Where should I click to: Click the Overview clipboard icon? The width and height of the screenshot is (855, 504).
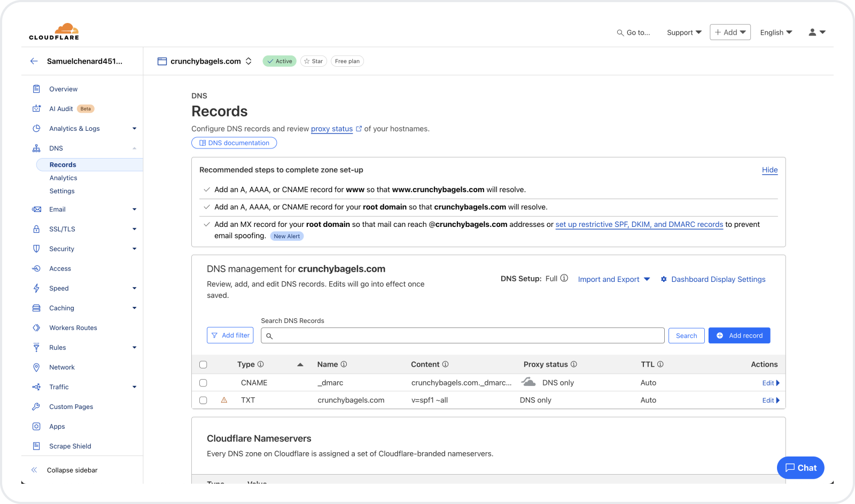(36, 89)
